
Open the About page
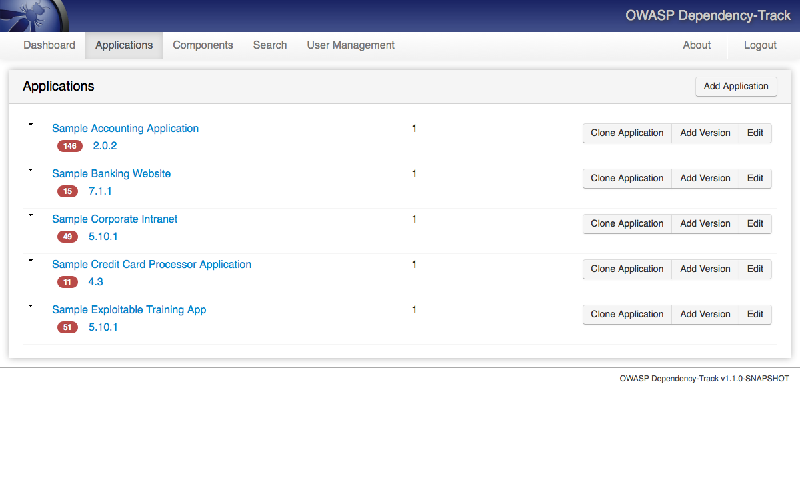click(696, 45)
